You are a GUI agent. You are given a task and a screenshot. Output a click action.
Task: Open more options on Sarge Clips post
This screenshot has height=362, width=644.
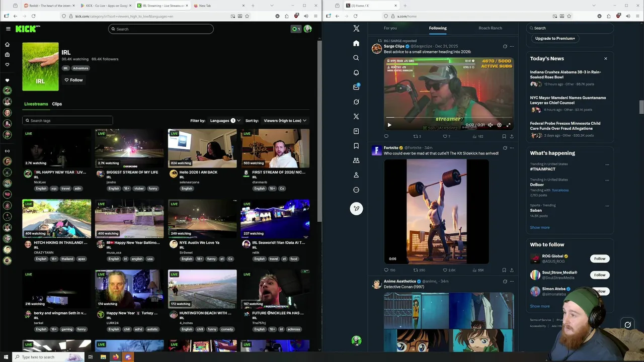point(512,46)
